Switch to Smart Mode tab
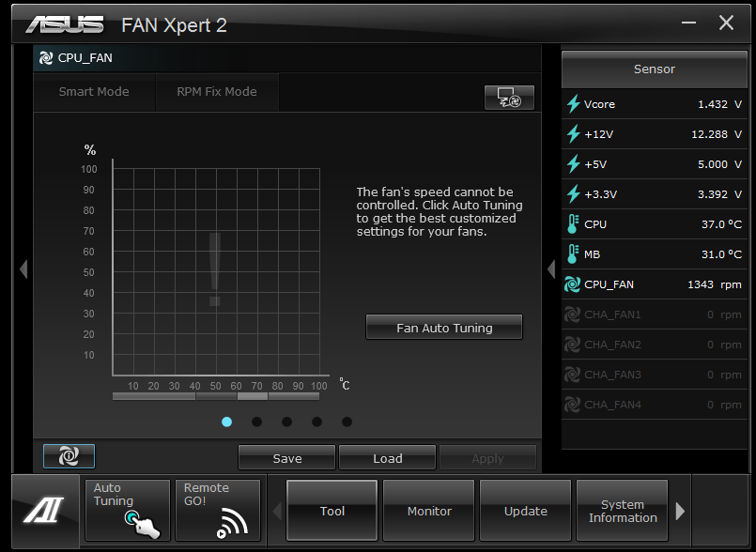Image resolution: width=756 pixels, height=552 pixels. coord(94,92)
